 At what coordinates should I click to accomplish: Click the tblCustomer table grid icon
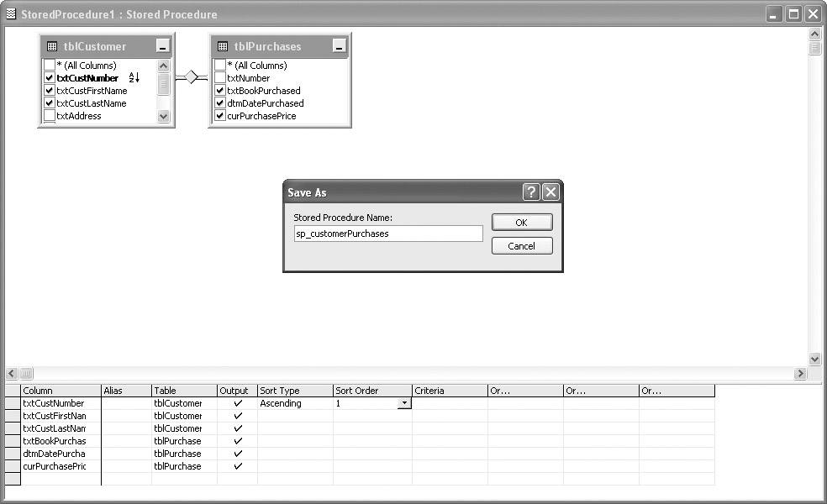click(52, 46)
